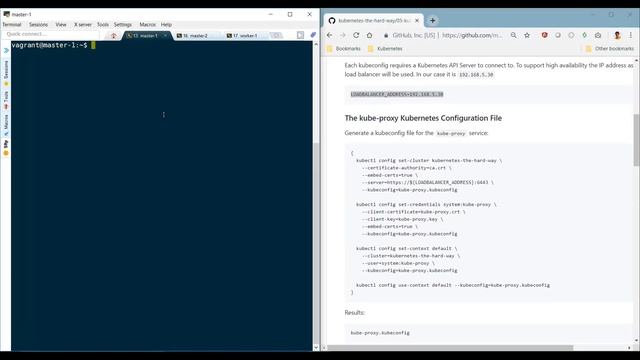Open the Chrome profile avatar
The width and height of the screenshot is (640, 360).
click(x=617, y=36)
